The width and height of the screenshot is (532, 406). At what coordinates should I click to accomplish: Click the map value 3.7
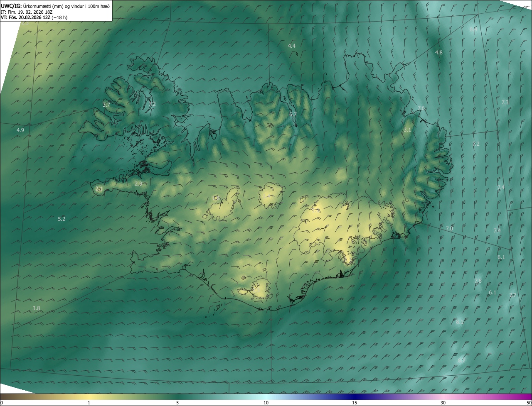tap(106, 105)
